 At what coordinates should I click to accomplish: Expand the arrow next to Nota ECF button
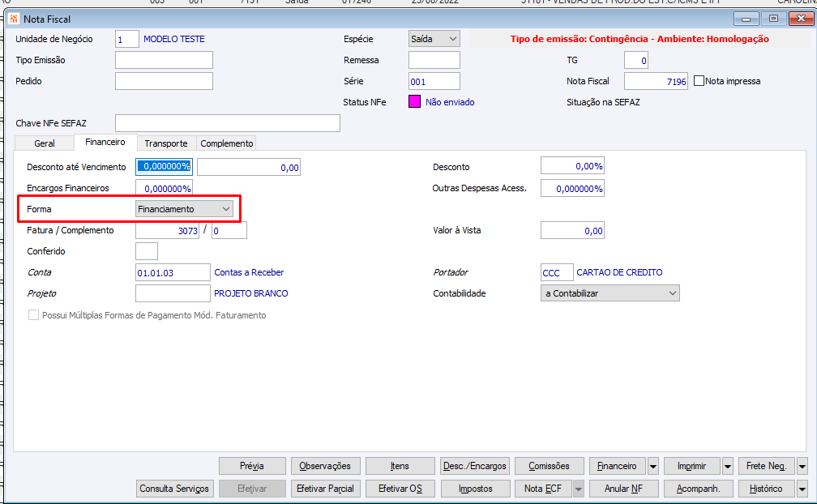pyautogui.click(x=578, y=489)
